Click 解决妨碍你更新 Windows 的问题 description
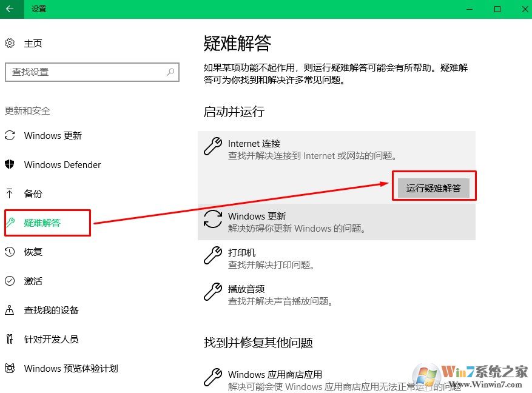The image size is (532, 393). (x=297, y=228)
